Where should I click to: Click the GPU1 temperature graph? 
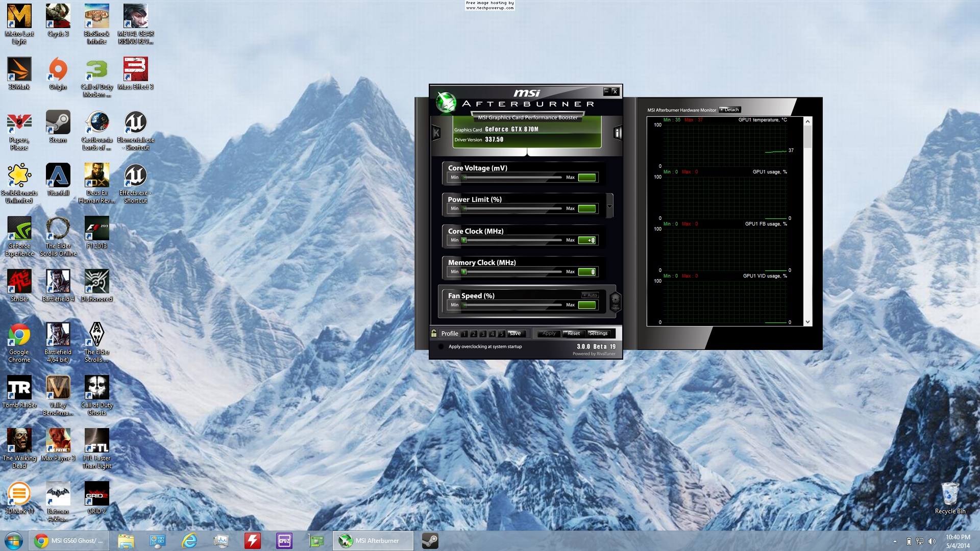[x=725, y=145]
